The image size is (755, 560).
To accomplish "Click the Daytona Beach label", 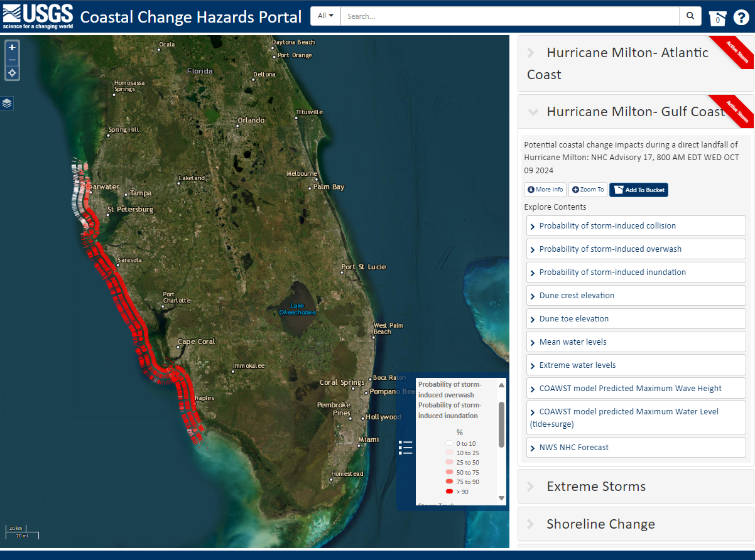I will tap(293, 42).
